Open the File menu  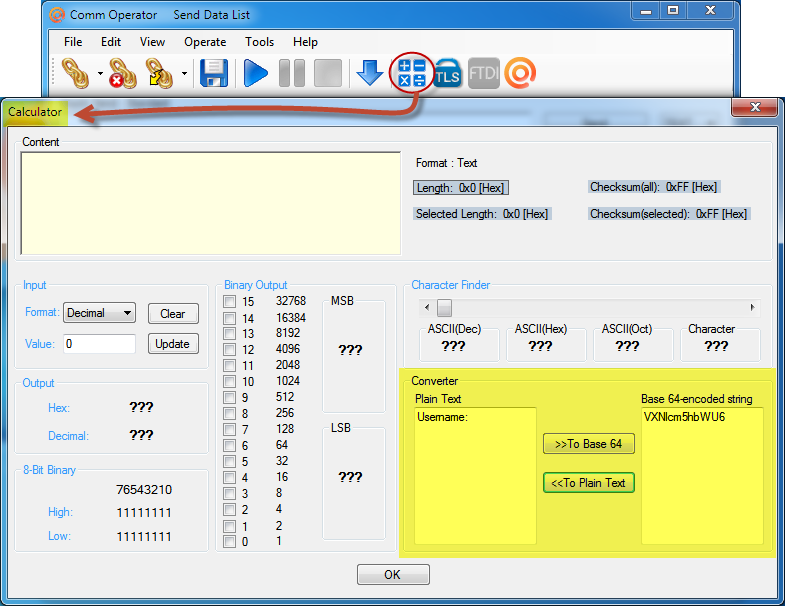[x=73, y=42]
